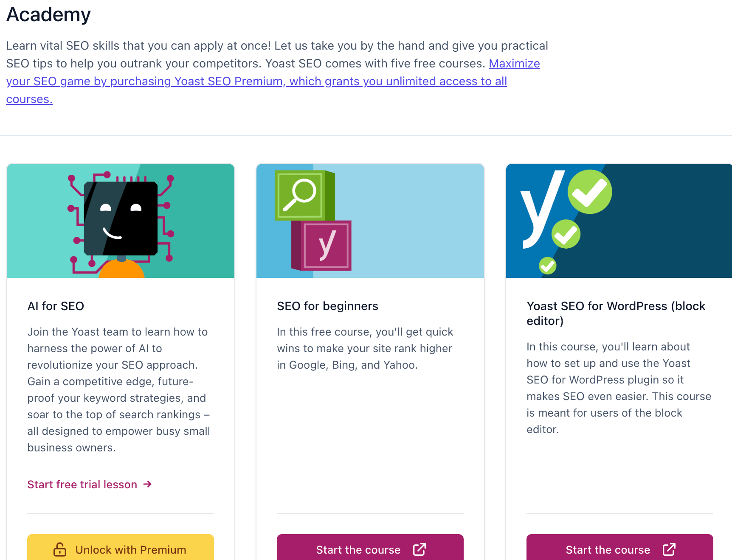
Task: Click the padlock icon on Unlock with Premium
Action: click(60, 549)
